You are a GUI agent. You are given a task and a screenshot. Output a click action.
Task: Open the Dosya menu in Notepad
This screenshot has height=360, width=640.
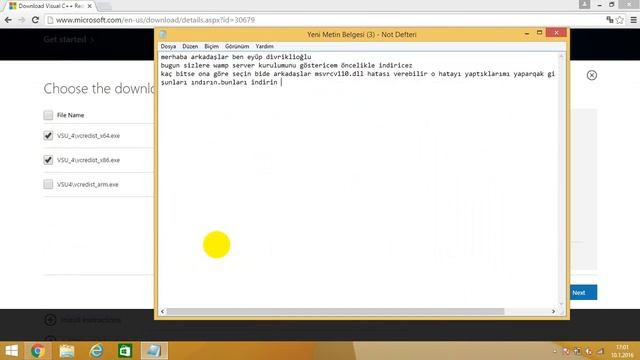(x=168, y=47)
